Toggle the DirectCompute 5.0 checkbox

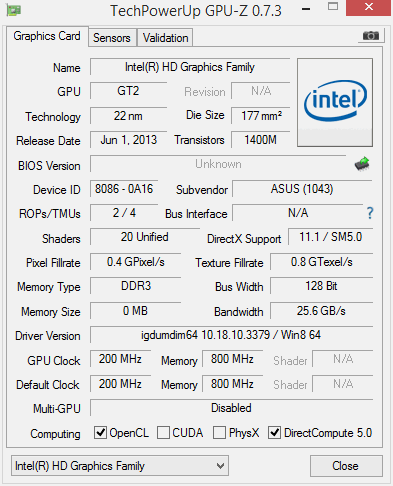274,433
